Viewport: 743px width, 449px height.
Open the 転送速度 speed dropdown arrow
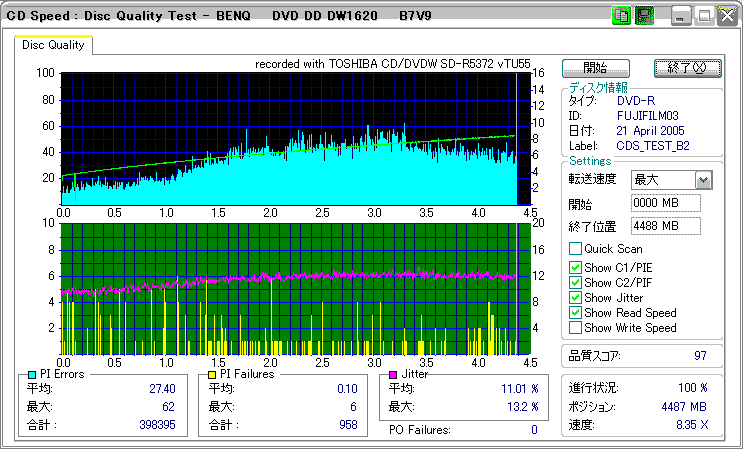(x=703, y=180)
